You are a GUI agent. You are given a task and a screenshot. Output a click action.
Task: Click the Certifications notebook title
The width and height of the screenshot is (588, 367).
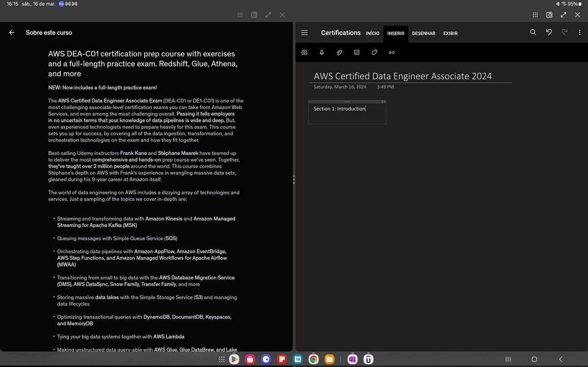[341, 33]
